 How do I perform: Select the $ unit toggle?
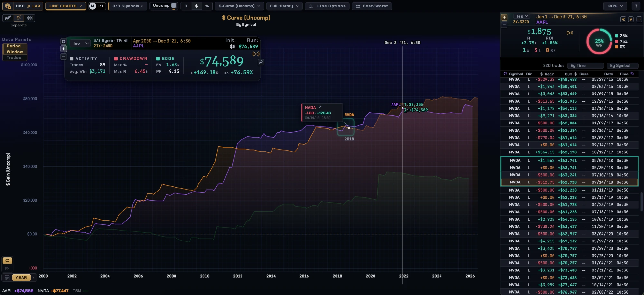(x=196, y=6)
